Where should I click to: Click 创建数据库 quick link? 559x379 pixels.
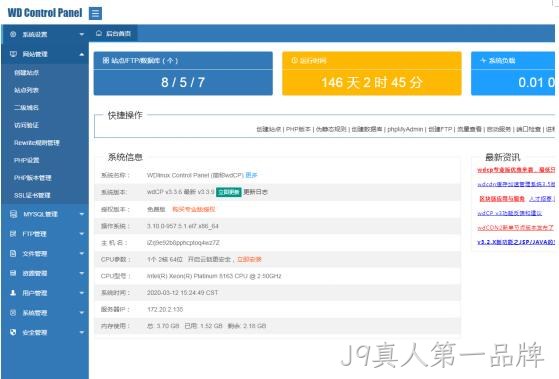click(x=367, y=129)
